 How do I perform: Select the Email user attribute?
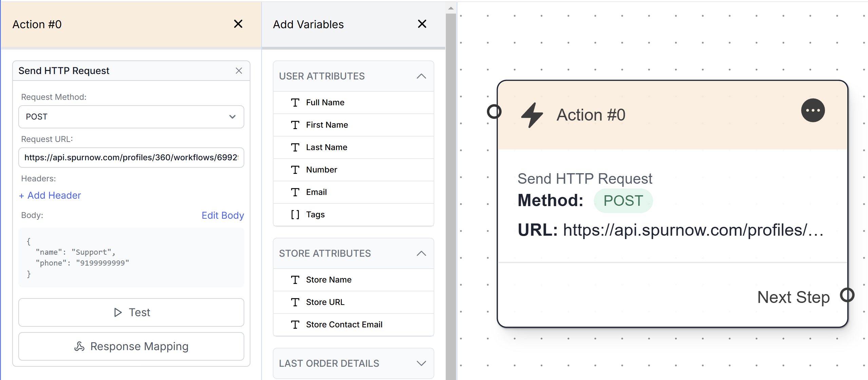(316, 192)
